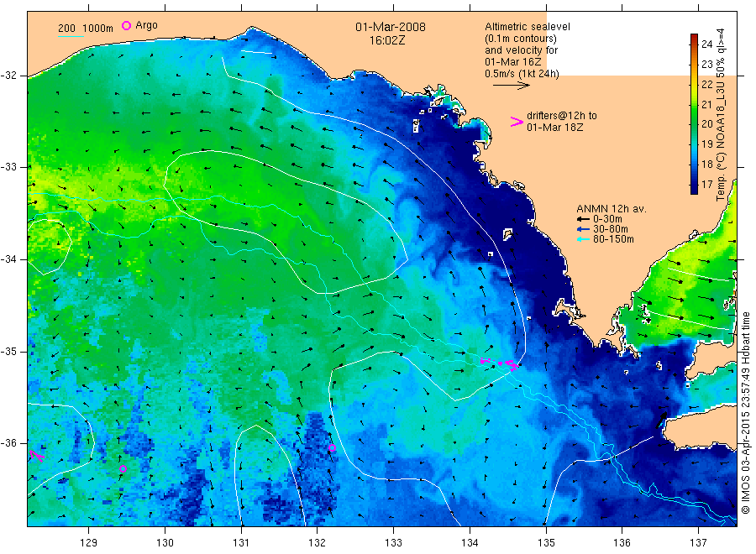Click the cyan 80-150m ANMN arrow symbol

click(x=584, y=239)
